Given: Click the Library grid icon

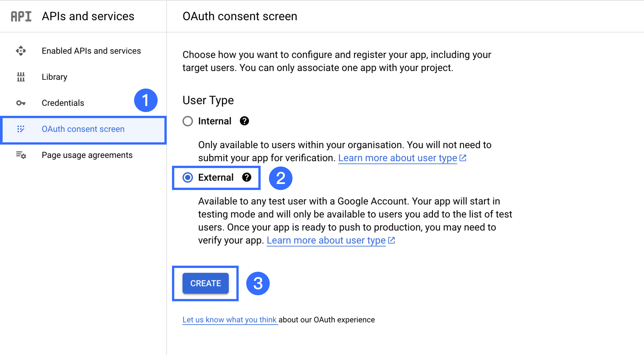Looking at the screenshot, I should pos(21,77).
